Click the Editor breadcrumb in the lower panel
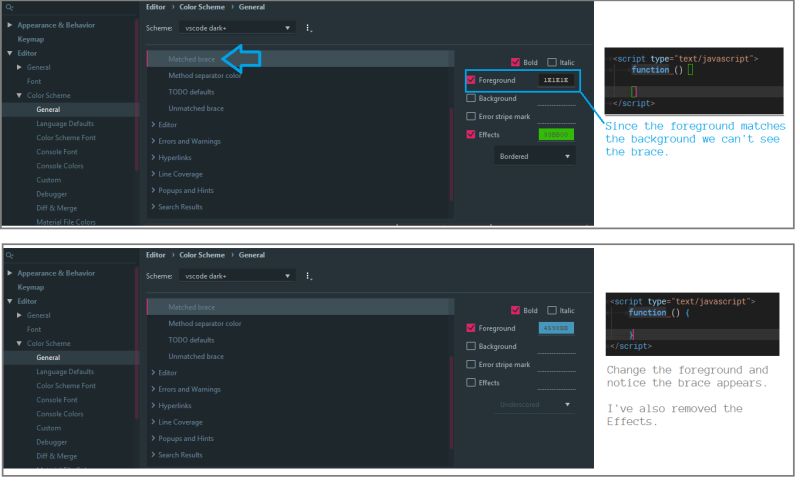Screen dimensions: 800x482 tap(156, 255)
